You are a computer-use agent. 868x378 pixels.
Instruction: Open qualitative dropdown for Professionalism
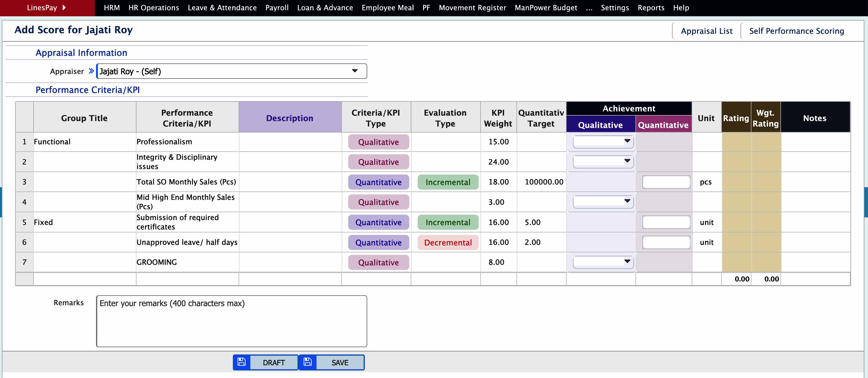tap(603, 142)
